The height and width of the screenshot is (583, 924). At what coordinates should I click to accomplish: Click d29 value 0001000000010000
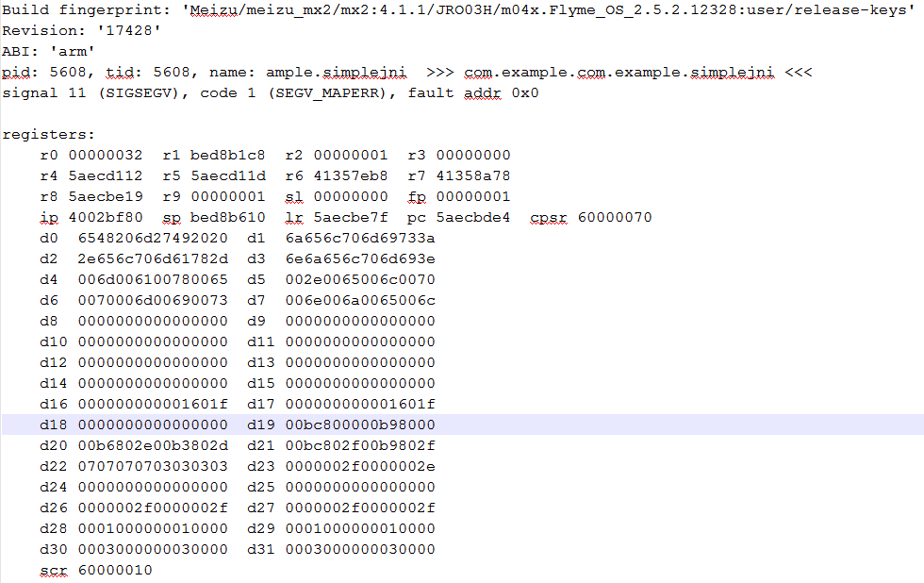point(360,528)
